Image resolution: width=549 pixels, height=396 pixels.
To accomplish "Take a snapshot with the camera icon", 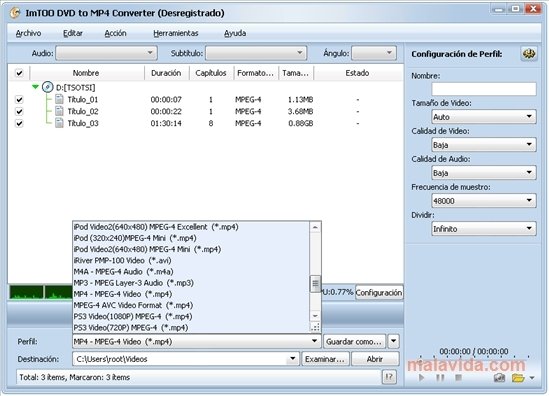I will (x=499, y=378).
